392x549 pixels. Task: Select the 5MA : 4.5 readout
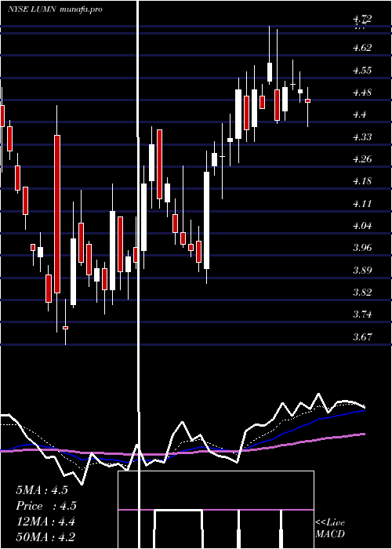click(x=42, y=490)
